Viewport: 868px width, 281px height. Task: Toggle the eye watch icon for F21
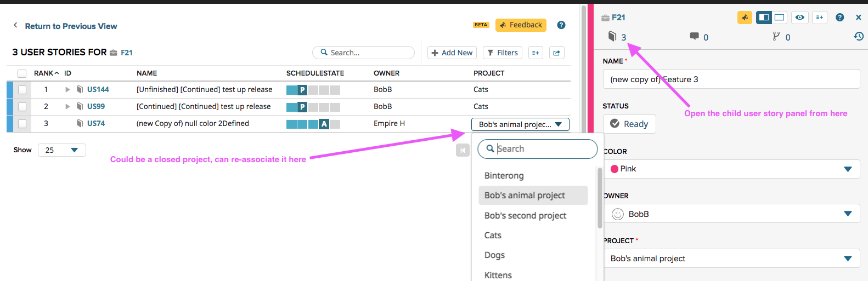tap(800, 18)
